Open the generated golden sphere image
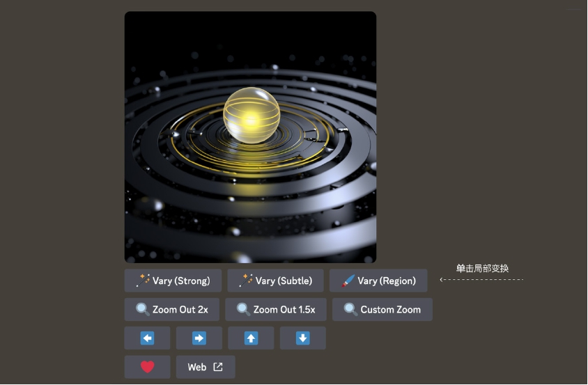This screenshot has width=588, height=385. pyautogui.click(x=250, y=137)
